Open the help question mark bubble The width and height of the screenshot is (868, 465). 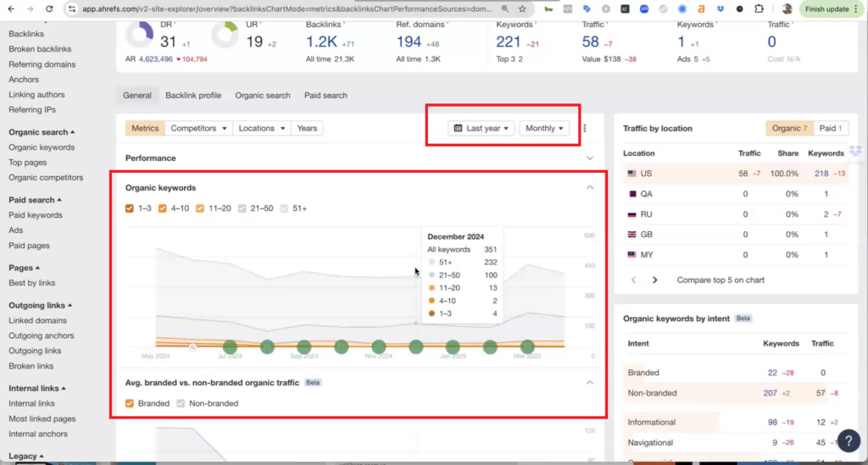[849, 440]
